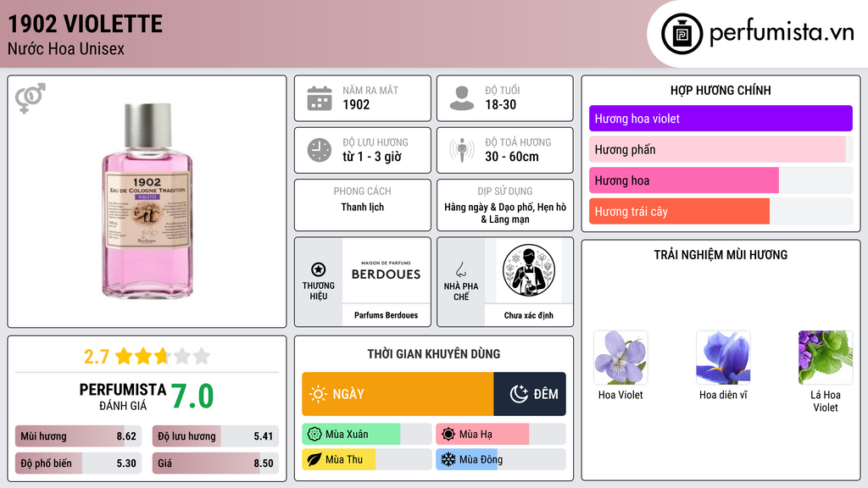Image resolution: width=868 pixels, height=488 pixels.
Task: Click the 18-30 age range value
Action: pos(501,104)
